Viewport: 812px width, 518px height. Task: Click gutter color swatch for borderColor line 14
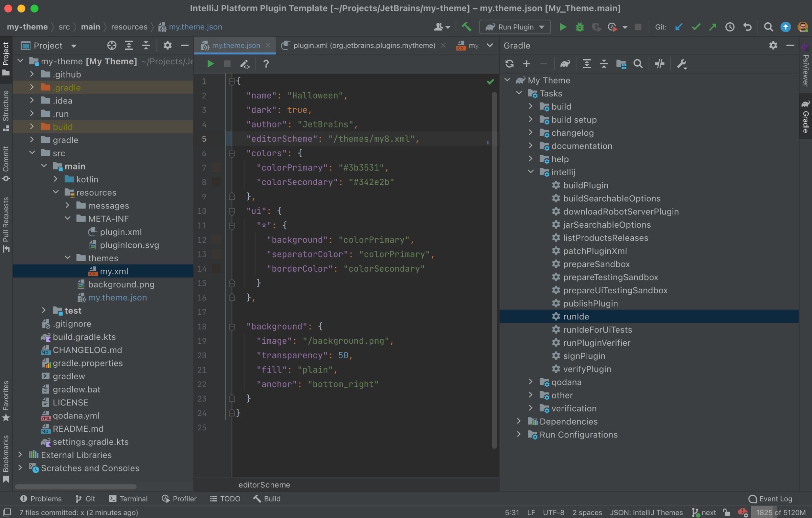pos(216,268)
